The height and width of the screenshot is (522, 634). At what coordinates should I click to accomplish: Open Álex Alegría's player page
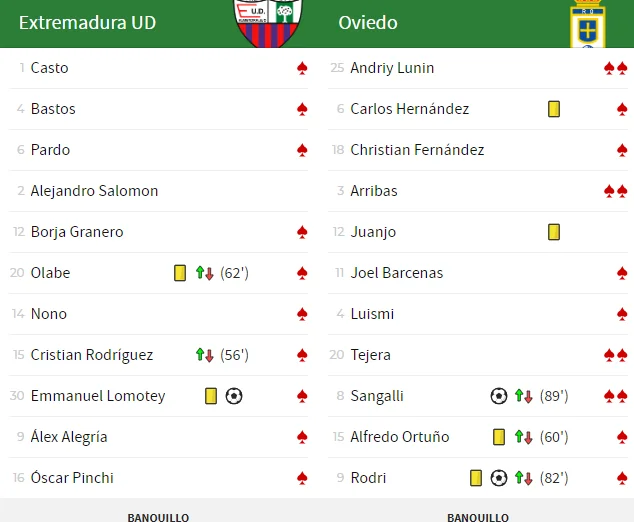[x=69, y=437]
